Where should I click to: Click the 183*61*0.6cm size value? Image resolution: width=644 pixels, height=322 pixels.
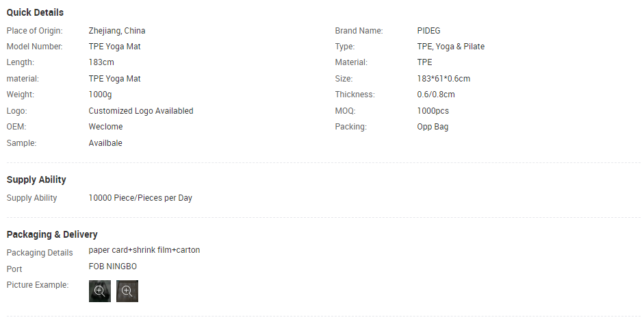[x=443, y=79]
